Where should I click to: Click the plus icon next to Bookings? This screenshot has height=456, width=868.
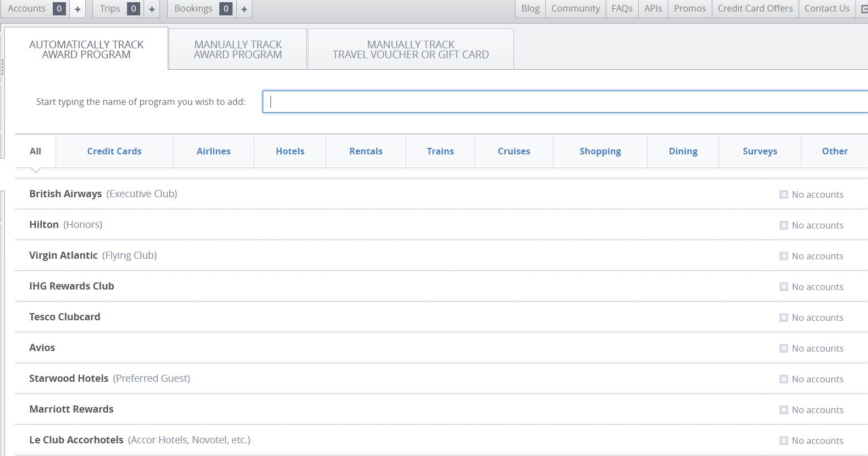click(x=244, y=9)
